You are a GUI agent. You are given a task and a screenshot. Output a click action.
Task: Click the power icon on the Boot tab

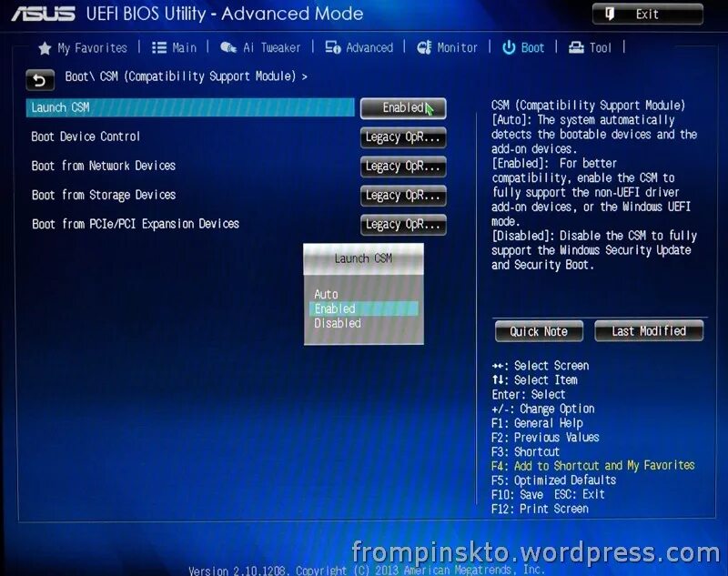point(509,47)
